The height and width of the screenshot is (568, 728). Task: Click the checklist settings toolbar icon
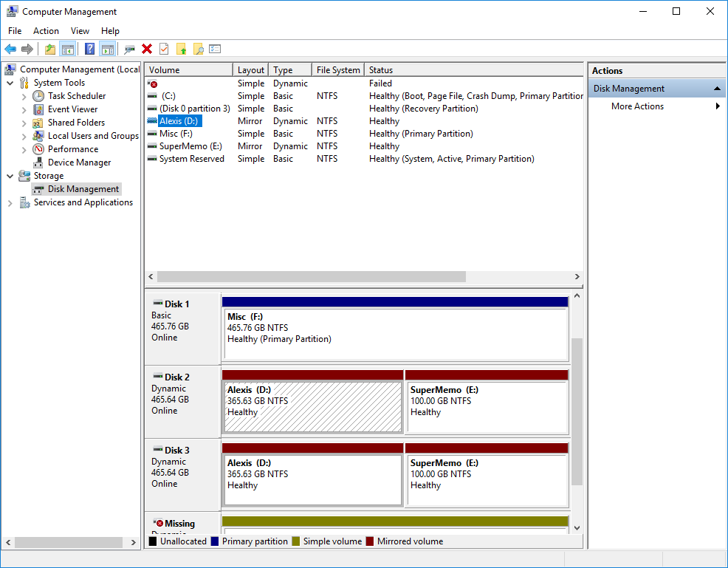click(215, 49)
